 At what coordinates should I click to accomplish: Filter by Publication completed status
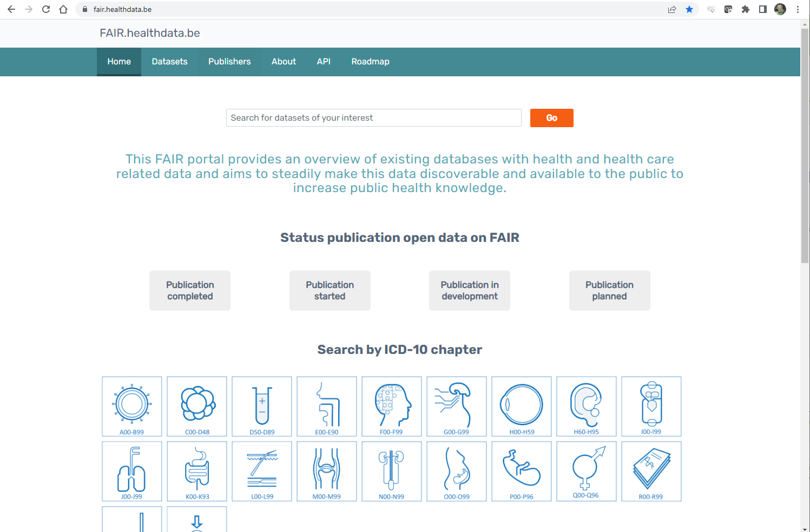190,291
